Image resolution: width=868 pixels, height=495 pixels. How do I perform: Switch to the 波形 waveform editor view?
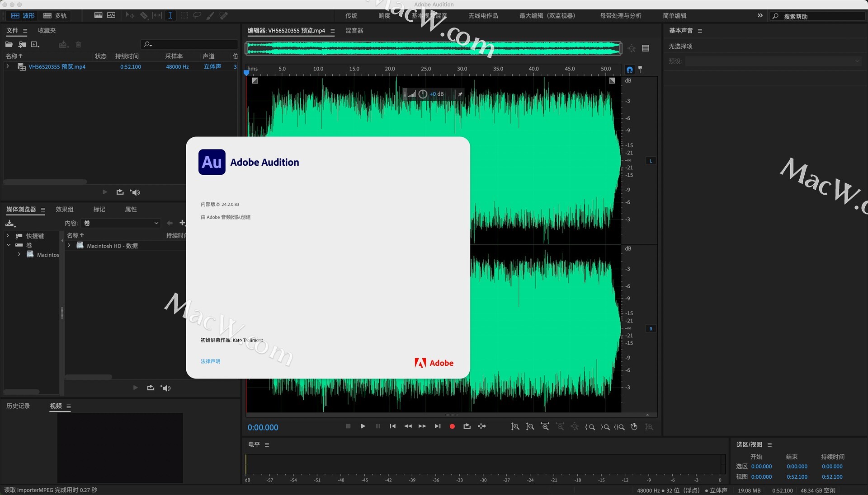23,15
